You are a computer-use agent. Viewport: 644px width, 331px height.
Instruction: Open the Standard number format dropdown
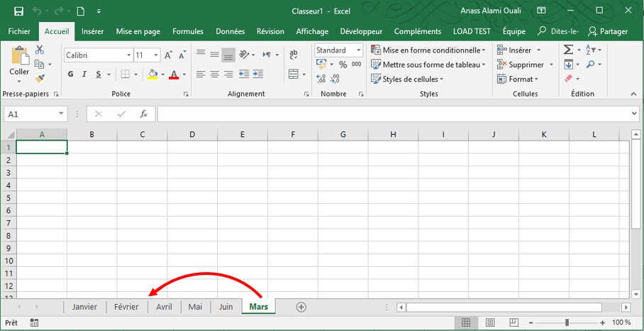[338, 50]
